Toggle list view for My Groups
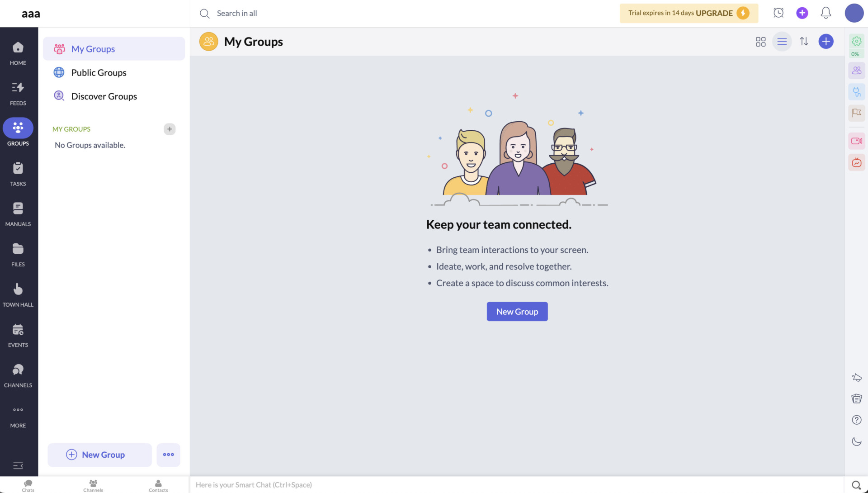The height and width of the screenshot is (493, 868). point(782,41)
